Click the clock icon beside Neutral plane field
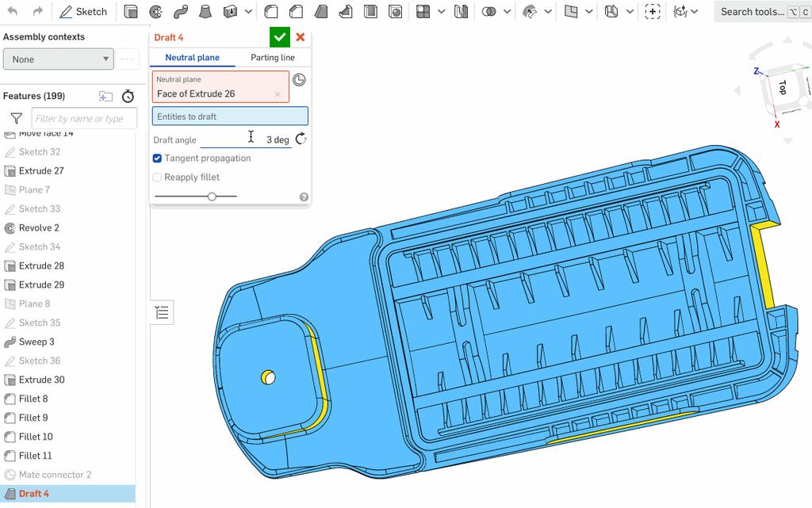The height and width of the screenshot is (508, 812). 301,80
